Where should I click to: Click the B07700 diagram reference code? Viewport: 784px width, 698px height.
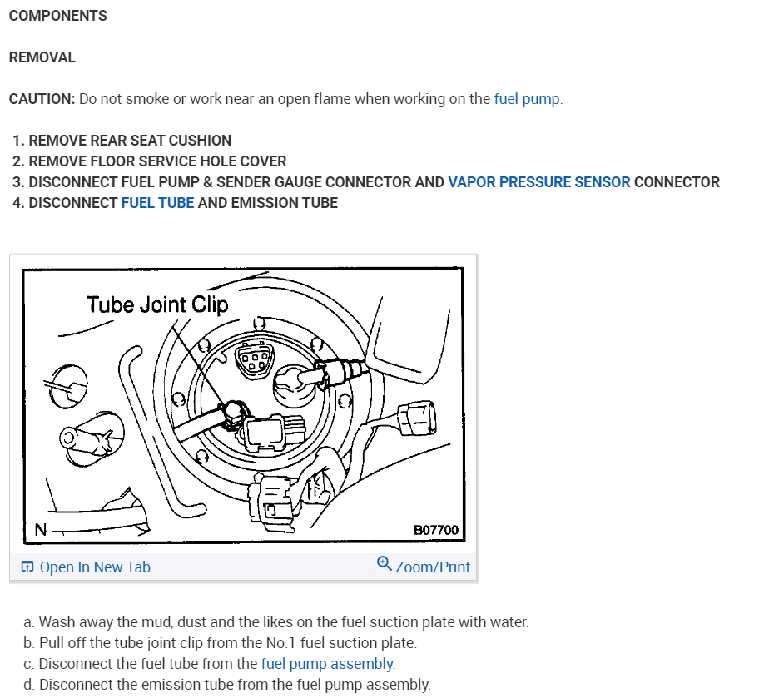pos(436,530)
